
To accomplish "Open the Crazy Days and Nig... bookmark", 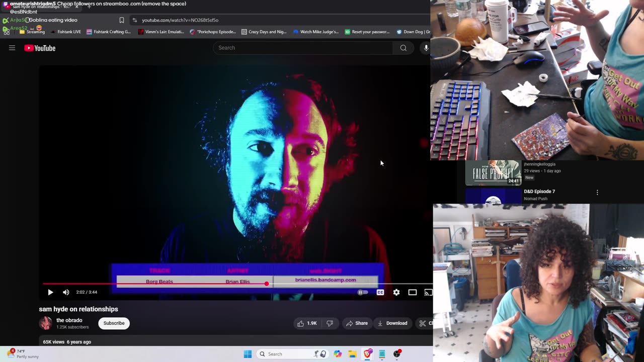I will [x=264, y=32].
